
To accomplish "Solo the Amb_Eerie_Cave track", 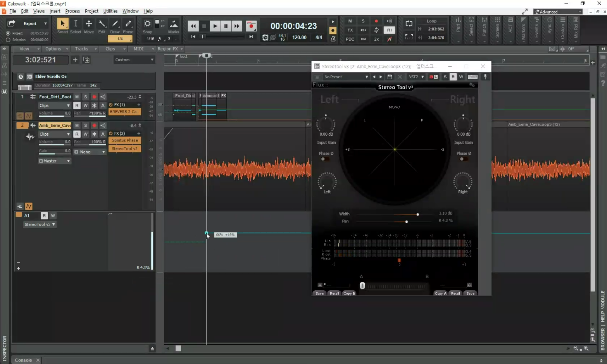I will coord(85,126).
